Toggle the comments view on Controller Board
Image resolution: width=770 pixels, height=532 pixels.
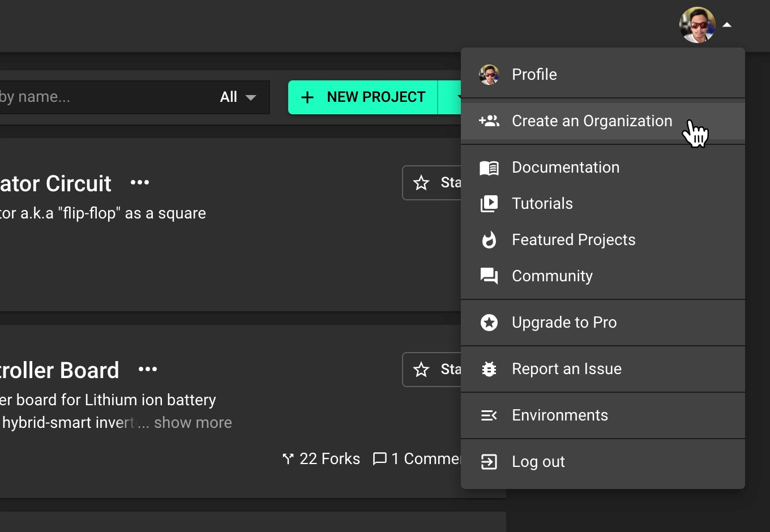pyautogui.click(x=417, y=458)
